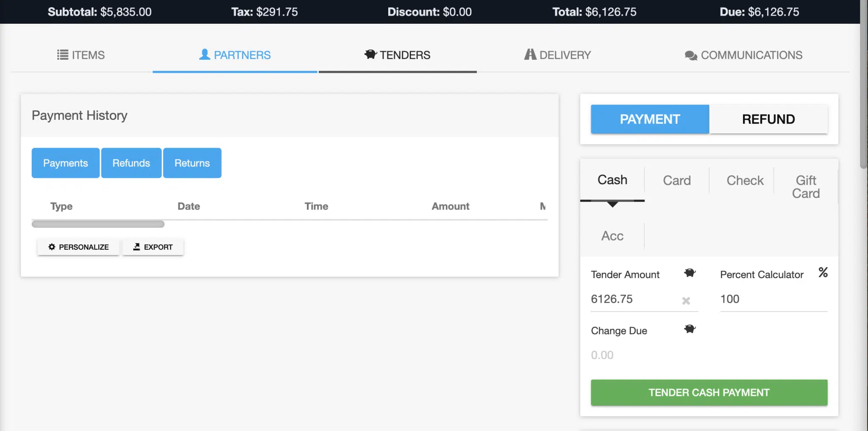Click the percent icon next to Percent Calculator
This screenshot has height=431, width=868.
(823, 273)
